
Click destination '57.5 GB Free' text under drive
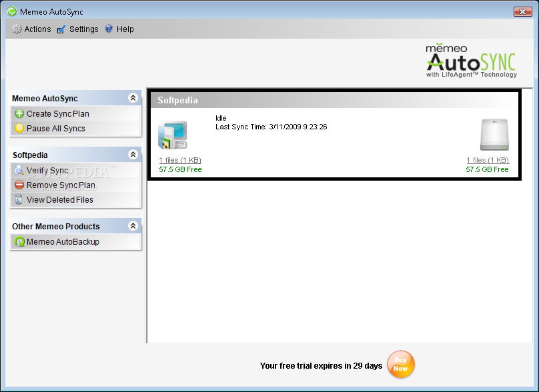click(x=487, y=169)
